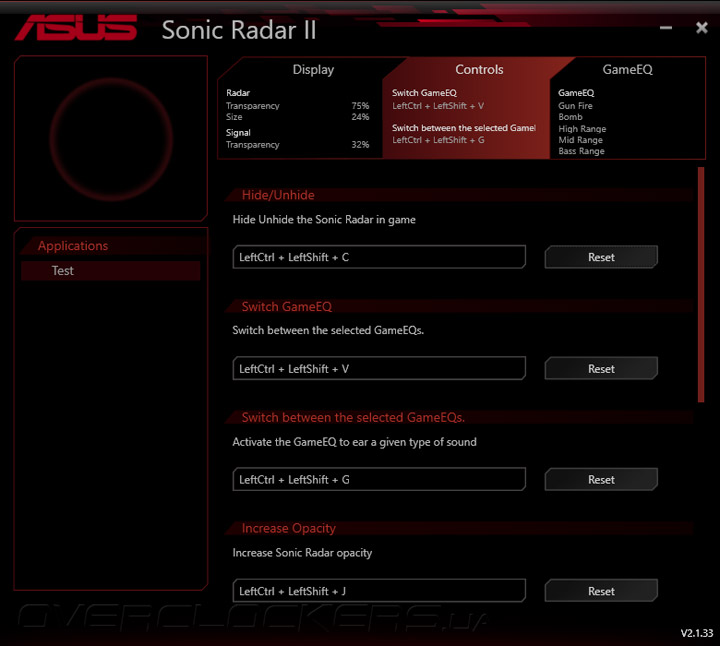Image resolution: width=720 pixels, height=646 pixels.
Task: Minimize the Sonic Radar II window
Action: click(666, 28)
